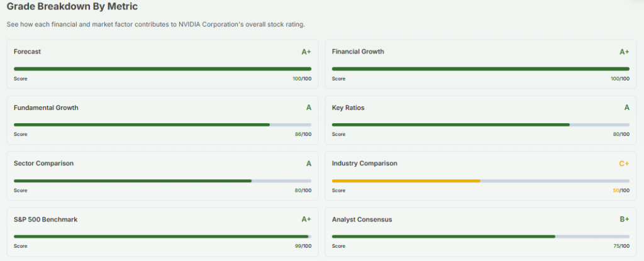Click the Score label on Analyst Consensus card

[338, 246]
